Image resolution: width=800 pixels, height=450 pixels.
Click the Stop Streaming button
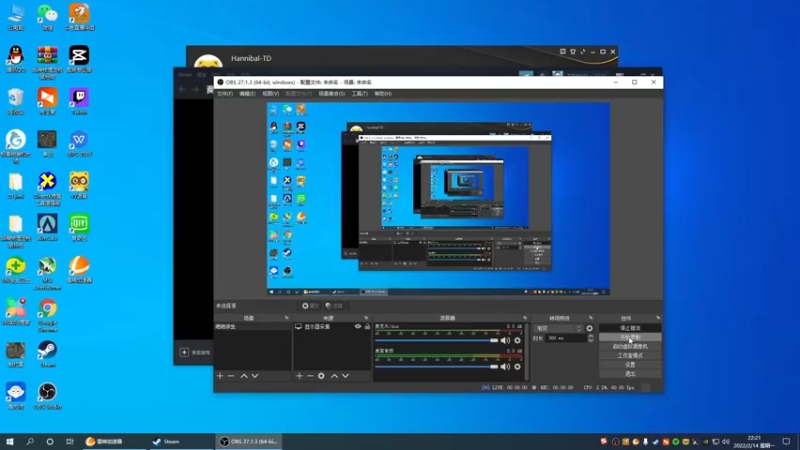(630, 328)
